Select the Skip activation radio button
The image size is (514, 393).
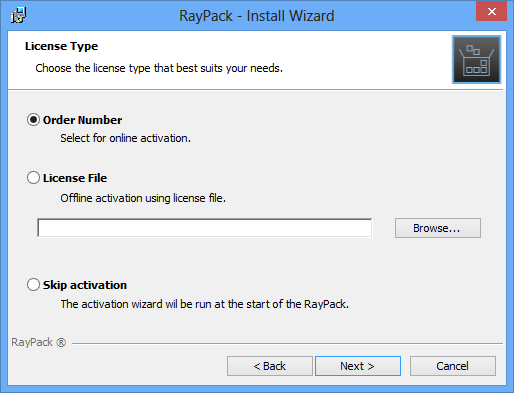pos(33,285)
